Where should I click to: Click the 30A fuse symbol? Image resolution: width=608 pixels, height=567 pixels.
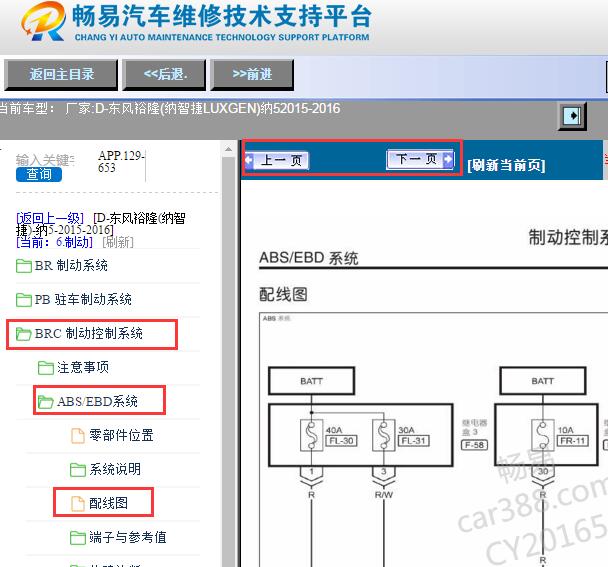(383, 435)
